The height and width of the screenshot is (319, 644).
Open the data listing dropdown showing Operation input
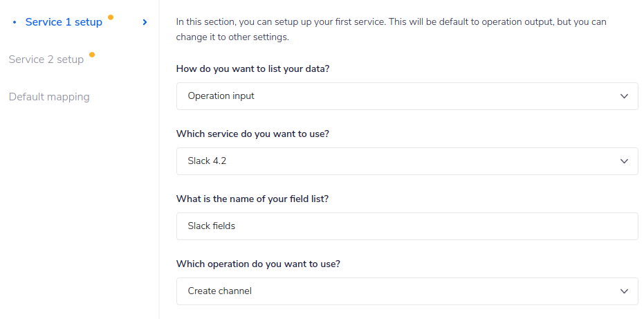[407, 96]
